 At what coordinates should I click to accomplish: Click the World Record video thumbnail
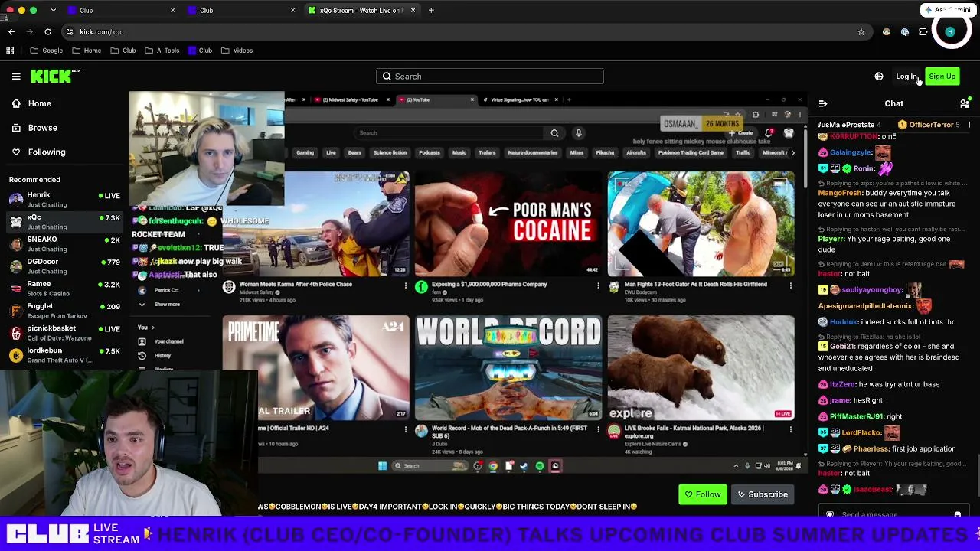pos(508,367)
